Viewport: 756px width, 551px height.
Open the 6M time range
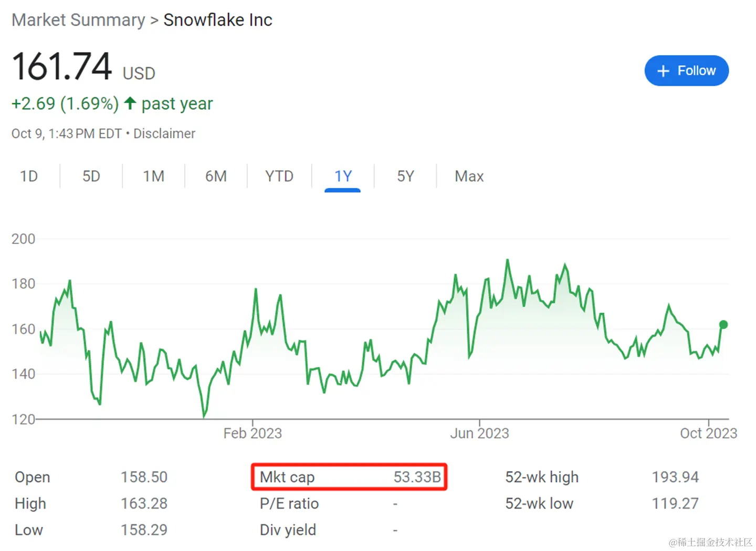[216, 176]
